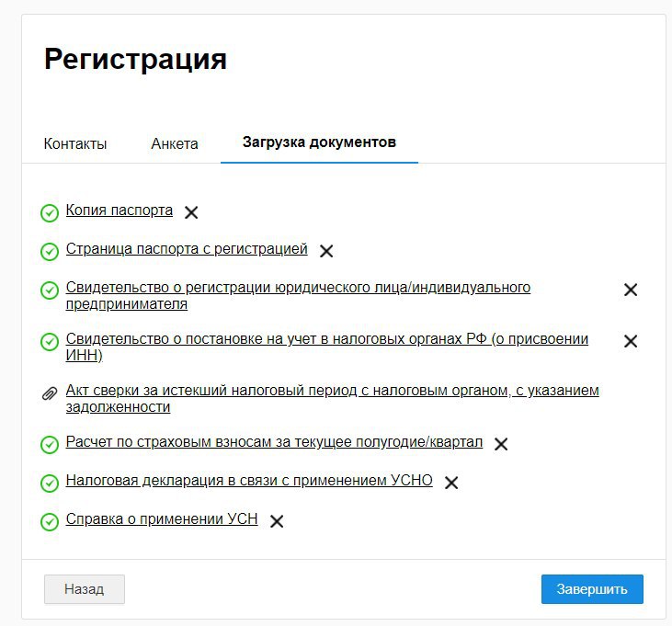
Task: Remove Страница паспорта с регистрацией upload
Action: tap(326, 251)
